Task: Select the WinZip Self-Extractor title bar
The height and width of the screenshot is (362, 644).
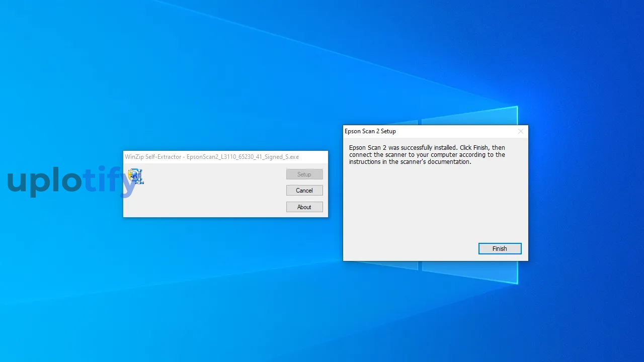Action: [225, 157]
